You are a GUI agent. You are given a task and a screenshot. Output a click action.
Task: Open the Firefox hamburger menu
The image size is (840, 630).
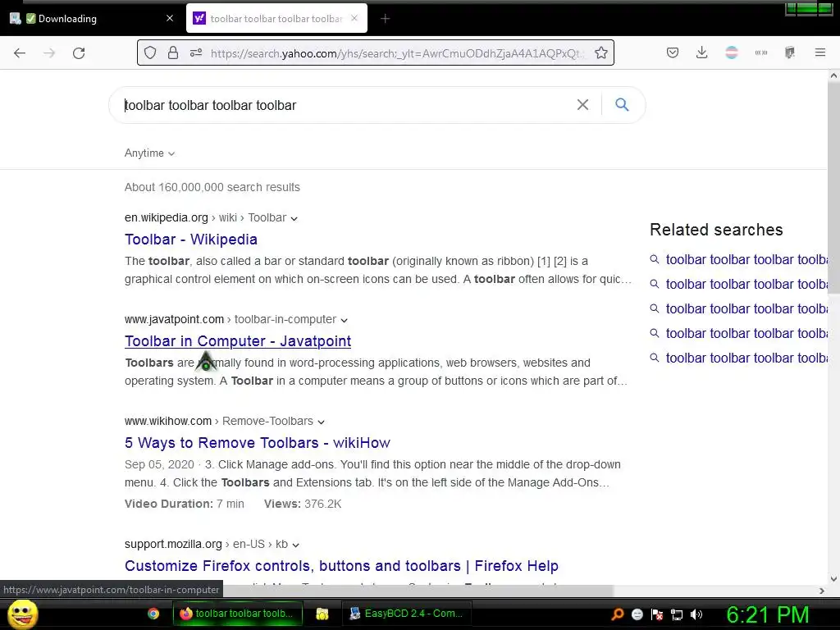tap(820, 52)
